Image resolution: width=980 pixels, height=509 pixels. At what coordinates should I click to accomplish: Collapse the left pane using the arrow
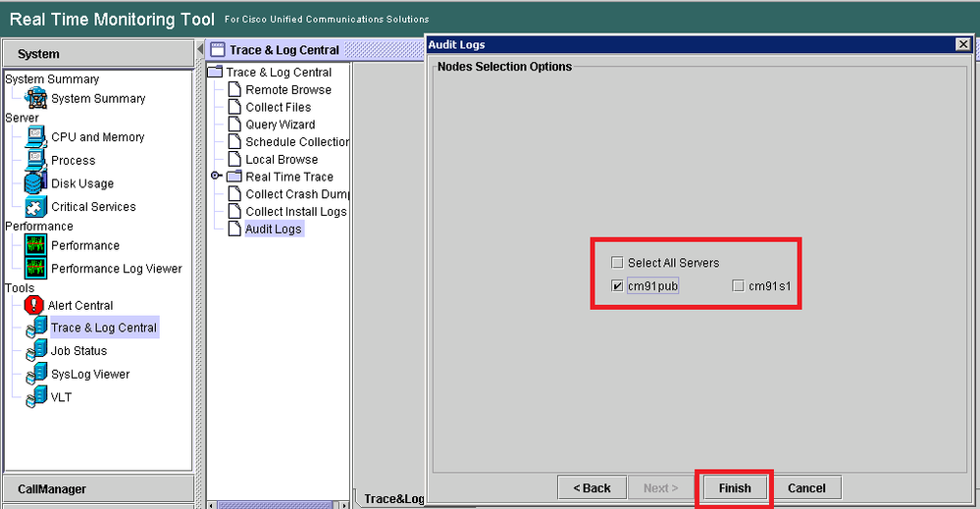click(200, 49)
